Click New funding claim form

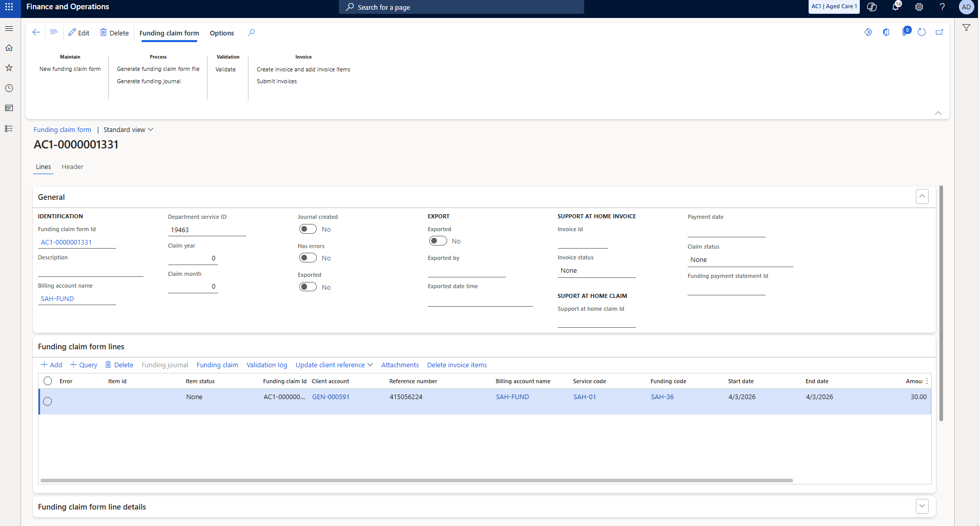70,69
